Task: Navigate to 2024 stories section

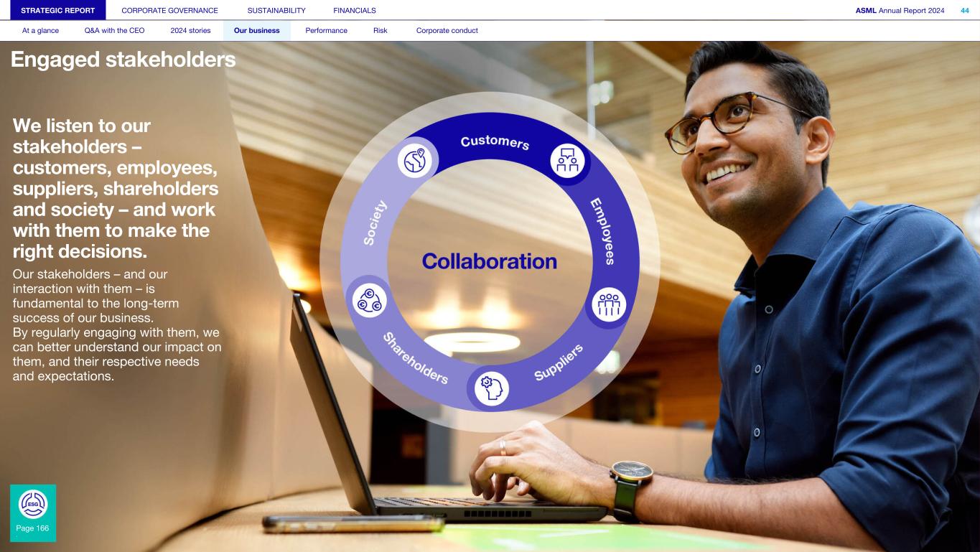Action: (191, 31)
